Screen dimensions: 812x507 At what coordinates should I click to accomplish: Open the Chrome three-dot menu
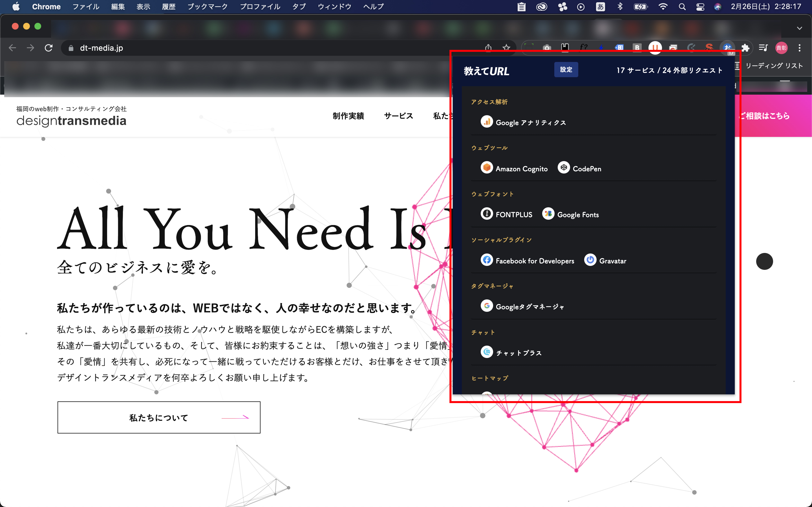coord(800,48)
